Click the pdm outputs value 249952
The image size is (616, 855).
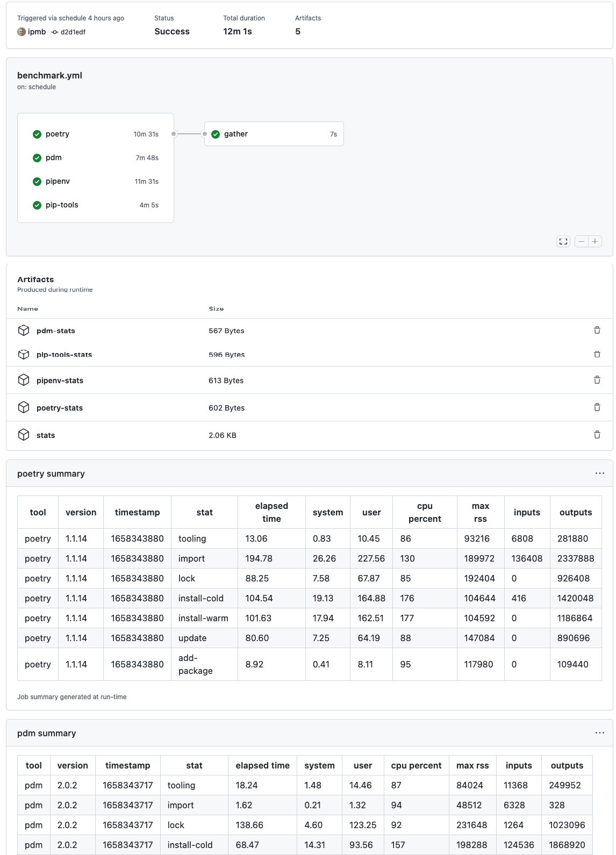[567, 785]
